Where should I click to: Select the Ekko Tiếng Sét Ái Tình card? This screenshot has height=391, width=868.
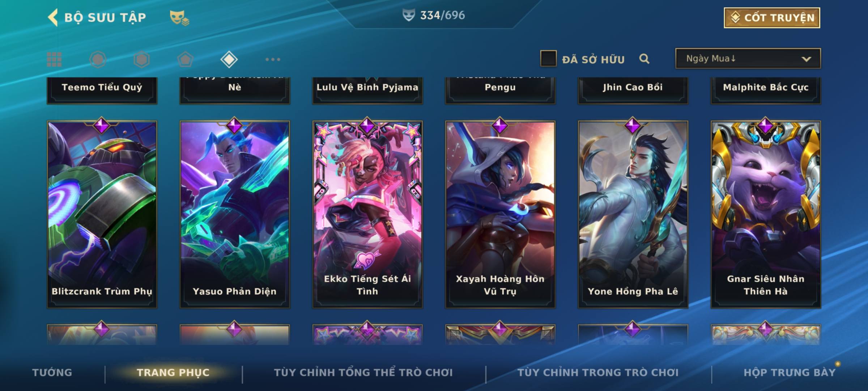[x=367, y=214]
